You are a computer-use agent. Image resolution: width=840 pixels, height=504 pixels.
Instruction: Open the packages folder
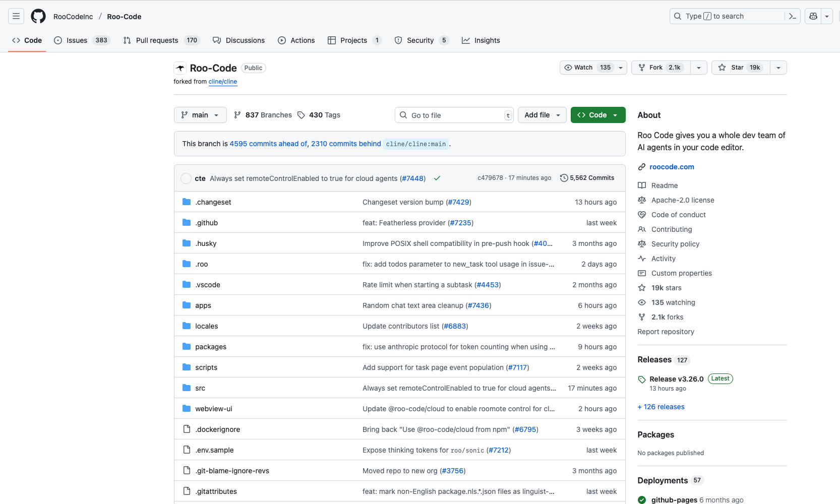(x=211, y=347)
